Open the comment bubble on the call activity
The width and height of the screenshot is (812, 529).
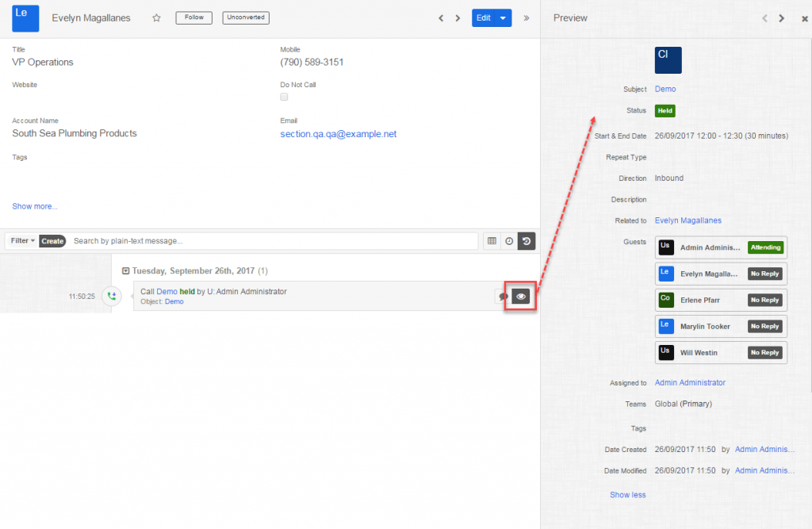tap(503, 297)
